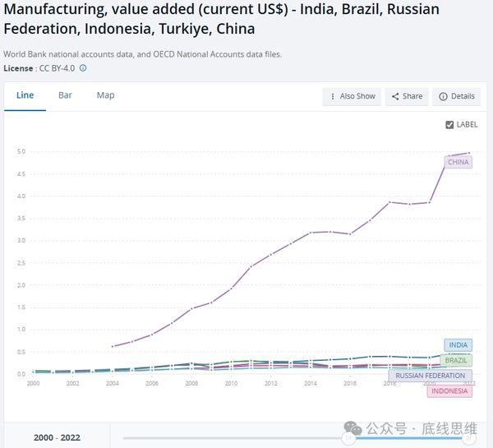Click the CHINA series label
Screen dimensions: 493x448
point(458,162)
